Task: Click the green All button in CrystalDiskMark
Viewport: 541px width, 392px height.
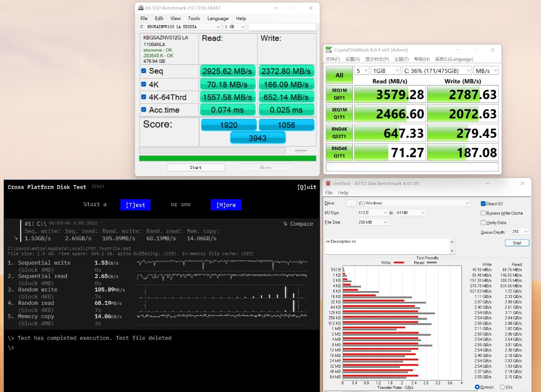Action: click(339, 75)
